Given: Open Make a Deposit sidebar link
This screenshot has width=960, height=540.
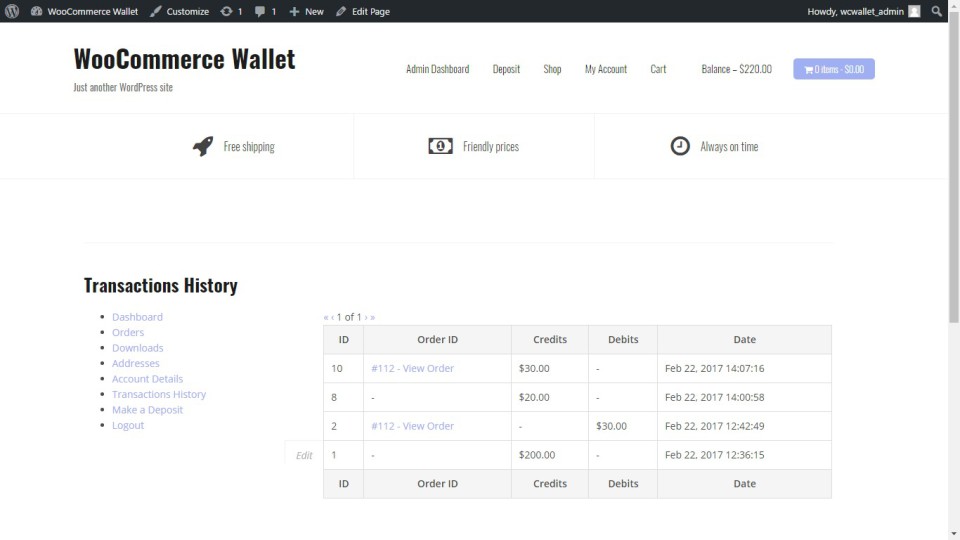Looking at the screenshot, I should pyautogui.click(x=147, y=410).
